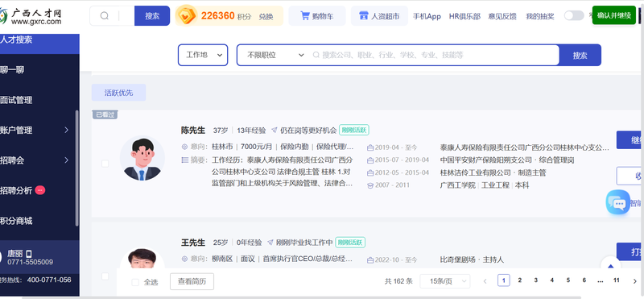Click the magnifier icon in main search field
This screenshot has width=644, height=299.
(316, 55)
